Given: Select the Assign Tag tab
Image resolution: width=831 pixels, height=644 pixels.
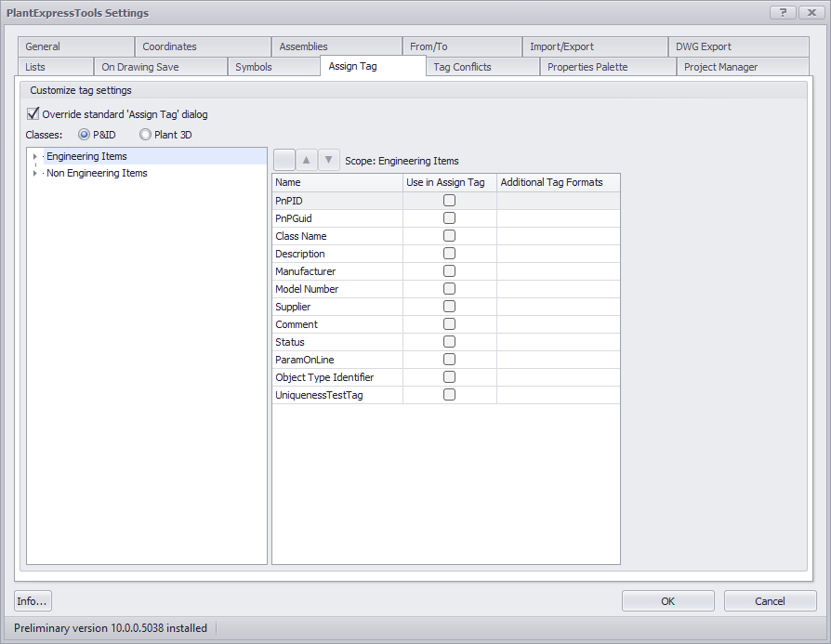Looking at the screenshot, I should [373, 66].
